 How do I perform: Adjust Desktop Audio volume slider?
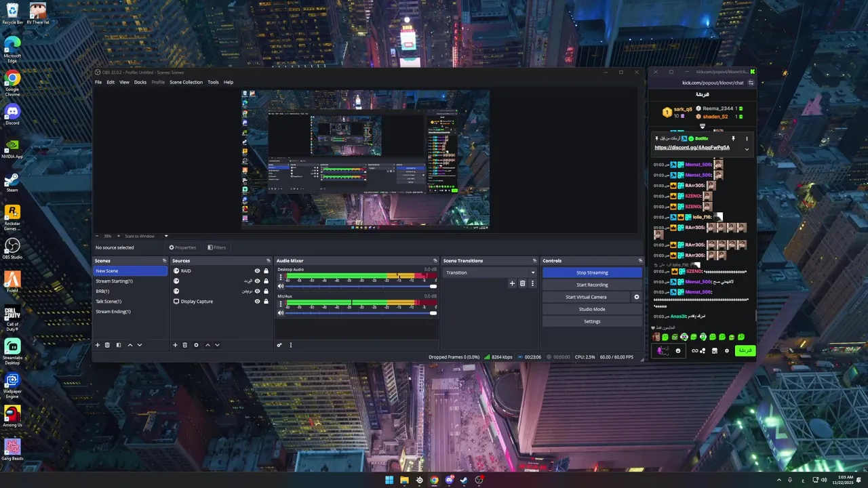pos(361,286)
